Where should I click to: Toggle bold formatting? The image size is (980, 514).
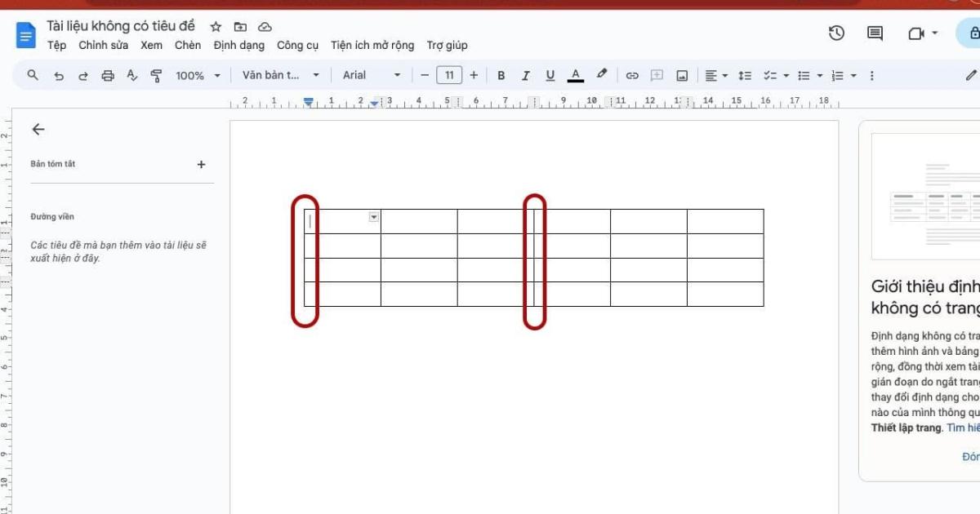tap(501, 74)
